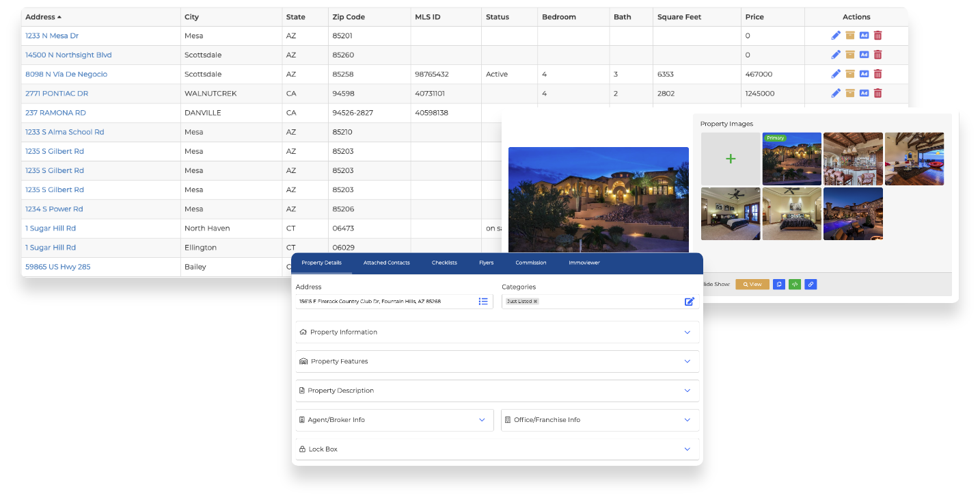Expand the Property Information section

(x=497, y=332)
